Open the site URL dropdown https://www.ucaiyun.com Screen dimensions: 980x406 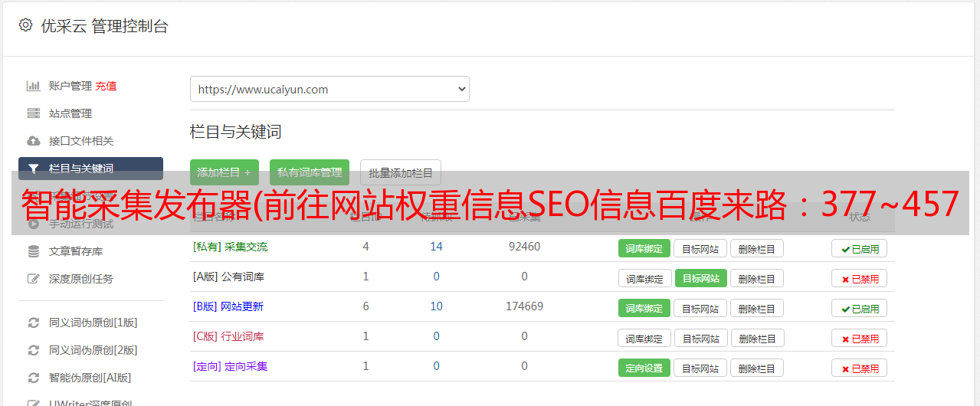pos(329,89)
